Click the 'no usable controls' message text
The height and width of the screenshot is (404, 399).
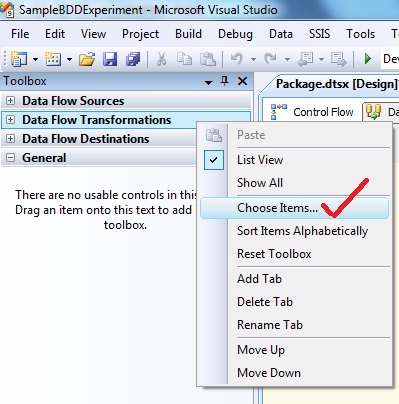click(106, 210)
